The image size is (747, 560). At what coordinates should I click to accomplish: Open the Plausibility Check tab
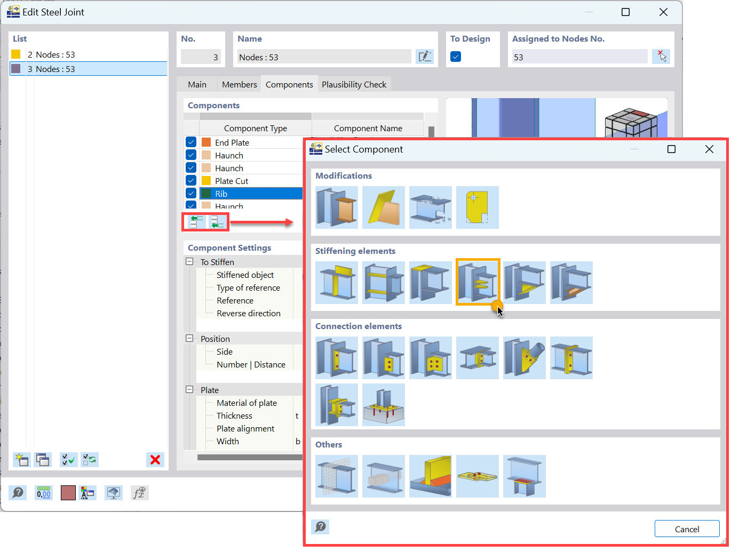(354, 84)
